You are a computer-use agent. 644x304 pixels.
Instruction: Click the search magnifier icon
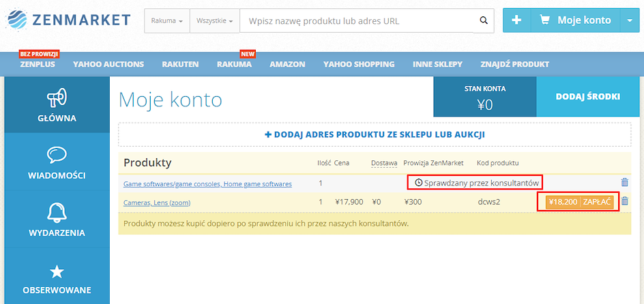pos(484,20)
